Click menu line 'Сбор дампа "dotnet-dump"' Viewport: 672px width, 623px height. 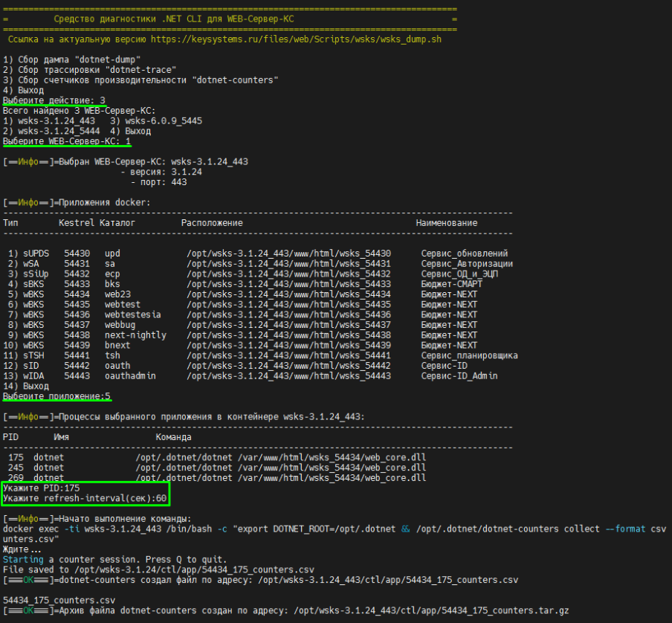click(71, 59)
